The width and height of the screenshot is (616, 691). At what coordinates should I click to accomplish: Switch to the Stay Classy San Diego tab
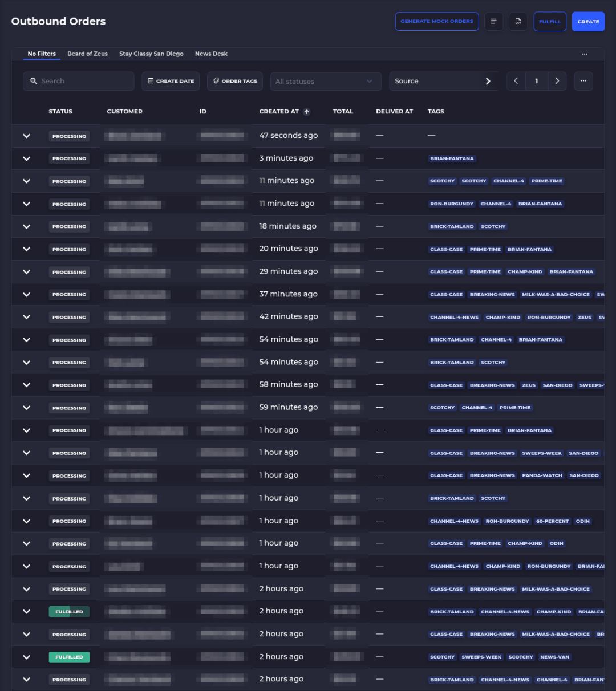151,54
